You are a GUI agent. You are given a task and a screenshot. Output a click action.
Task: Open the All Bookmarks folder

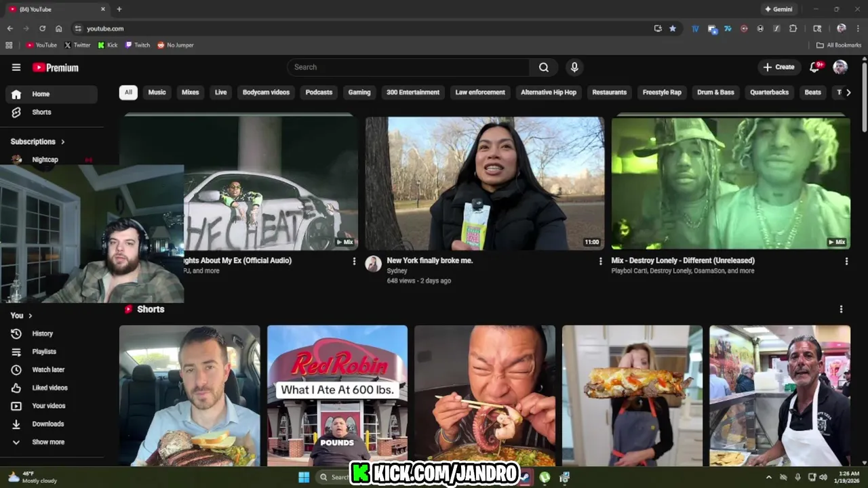click(x=838, y=45)
